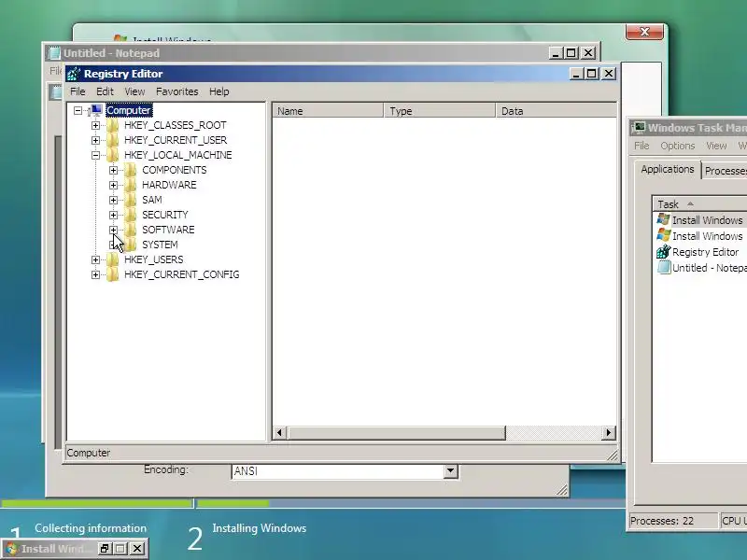Sort by the Name column header
Image resolution: width=747 pixels, height=560 pixels.
coord(328,111)
